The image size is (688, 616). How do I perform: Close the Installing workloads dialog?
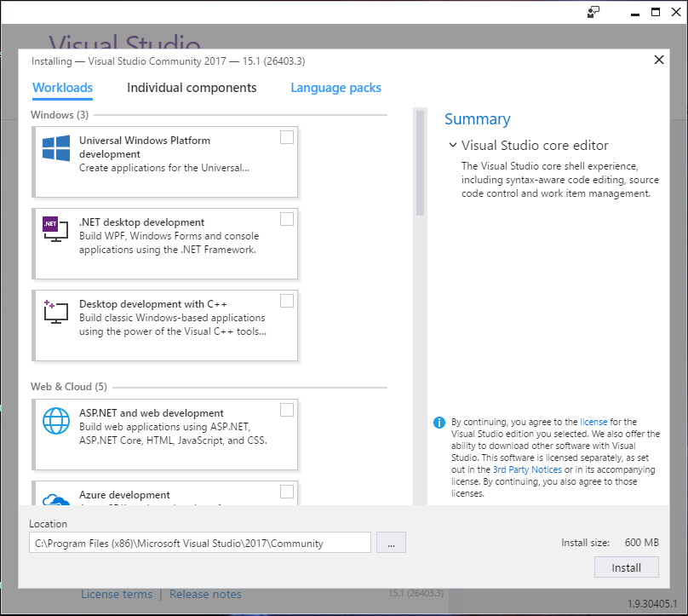659,60
